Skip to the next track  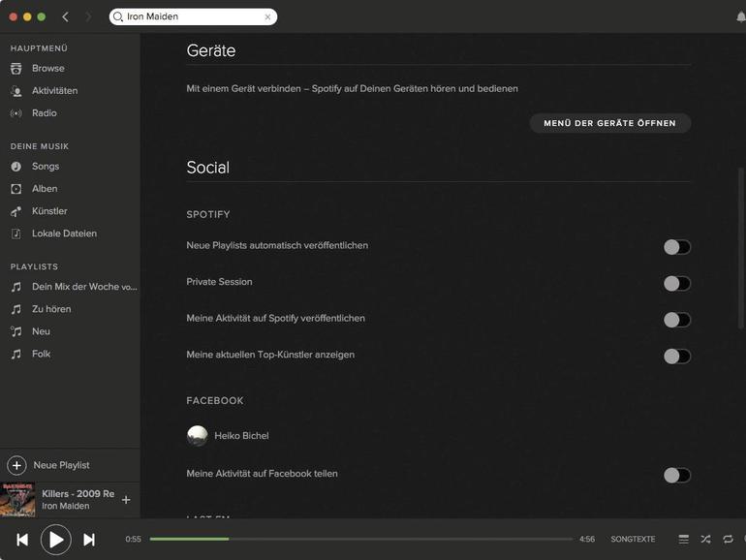pos(89,540)
